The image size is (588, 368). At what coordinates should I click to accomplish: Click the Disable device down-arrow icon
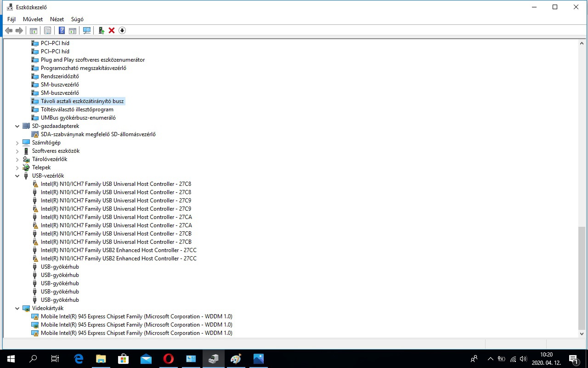tap(122, 30)
